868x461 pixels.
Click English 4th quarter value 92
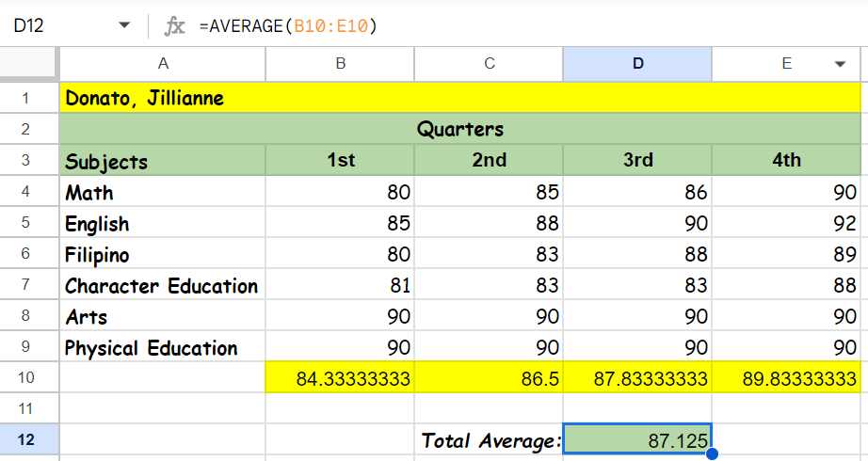[787, 222]
